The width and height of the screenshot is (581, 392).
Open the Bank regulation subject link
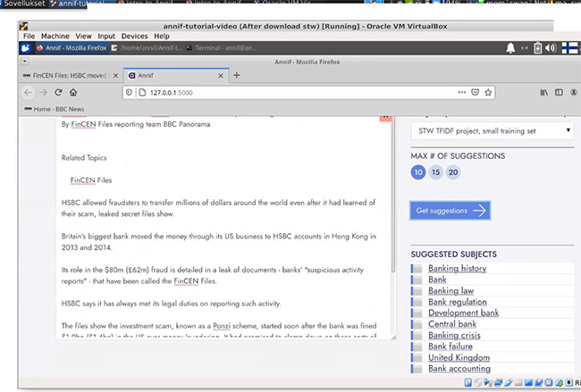coord(458,302)
